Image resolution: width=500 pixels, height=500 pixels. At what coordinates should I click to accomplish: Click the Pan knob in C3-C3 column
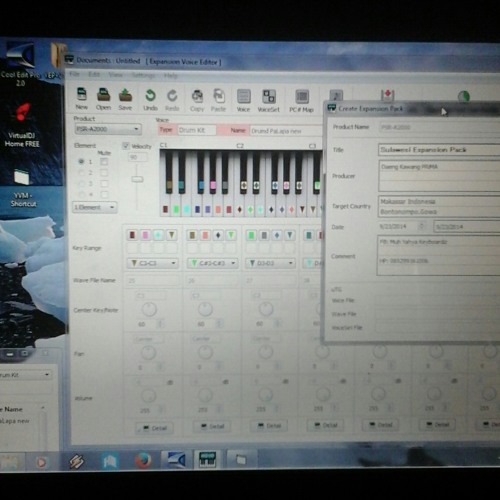[149, 352]
